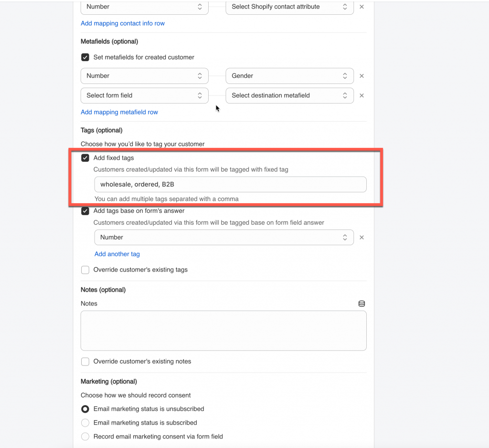The height and width of the screenshot is (448, 489).
Task: Open the Number tag field dropdown
Action: [223, 238]
